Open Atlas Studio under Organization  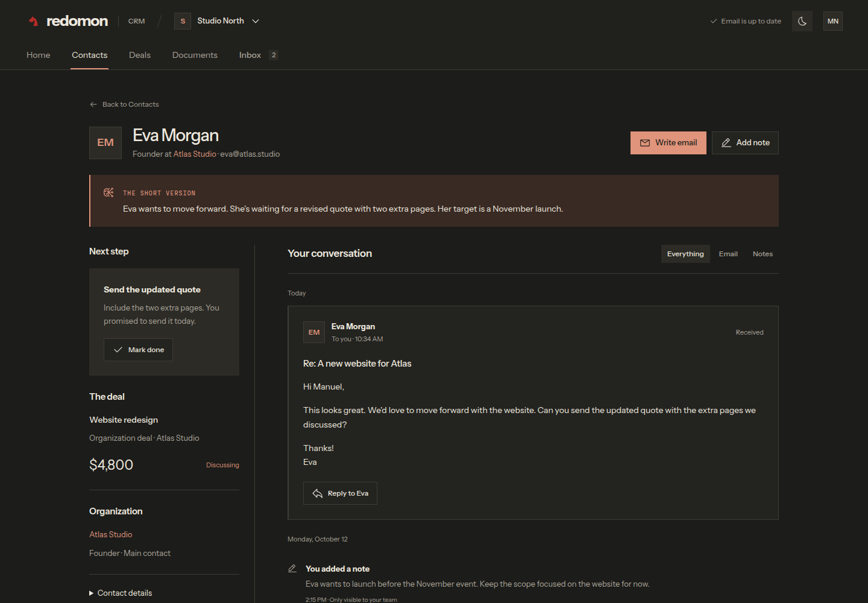coord(111,534)
